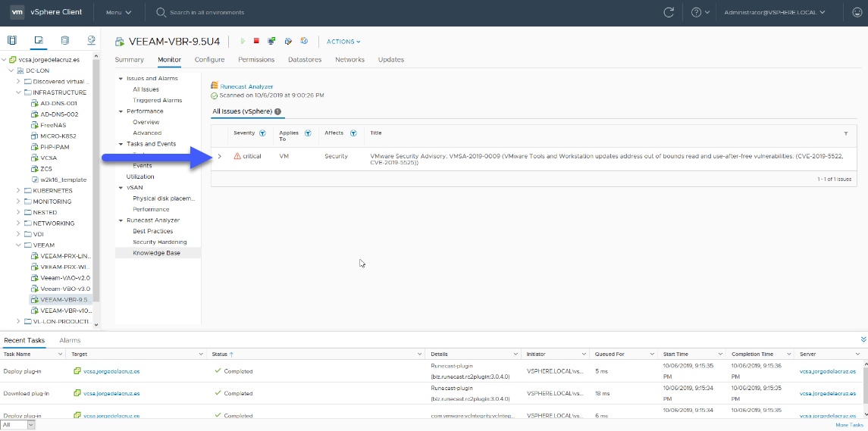Click the search magnifier icon
Screen dimensions: 868x431
click(x=161, y=12)
